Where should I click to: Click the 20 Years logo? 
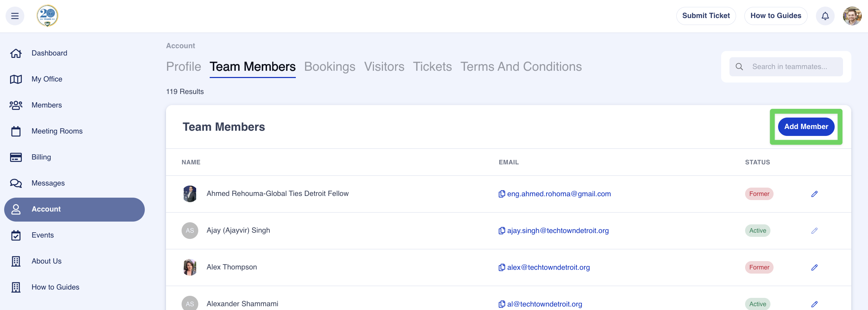[48, 16]
